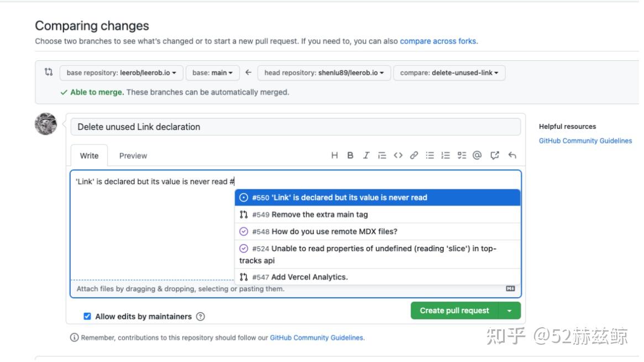Apply bold formatting in the comment toolbar
The width and height of the screenshot is (644, 362).
click(x=350, y=156)
